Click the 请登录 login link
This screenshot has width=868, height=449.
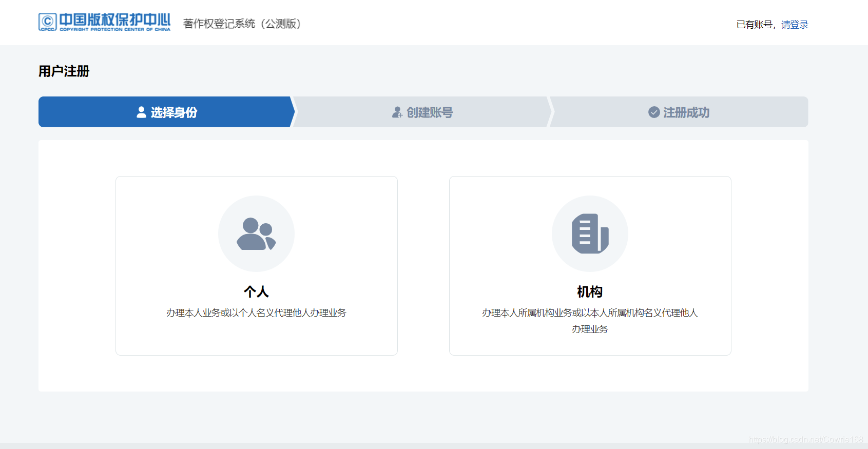coord(795,25)
